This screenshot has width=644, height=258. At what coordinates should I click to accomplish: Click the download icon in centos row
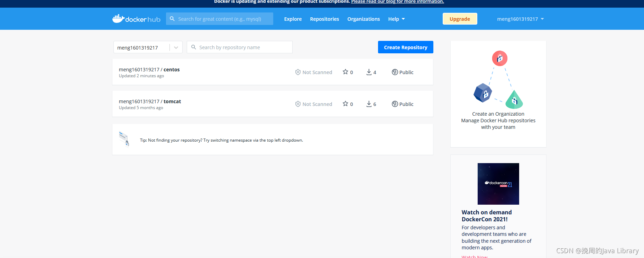[369, 72]
